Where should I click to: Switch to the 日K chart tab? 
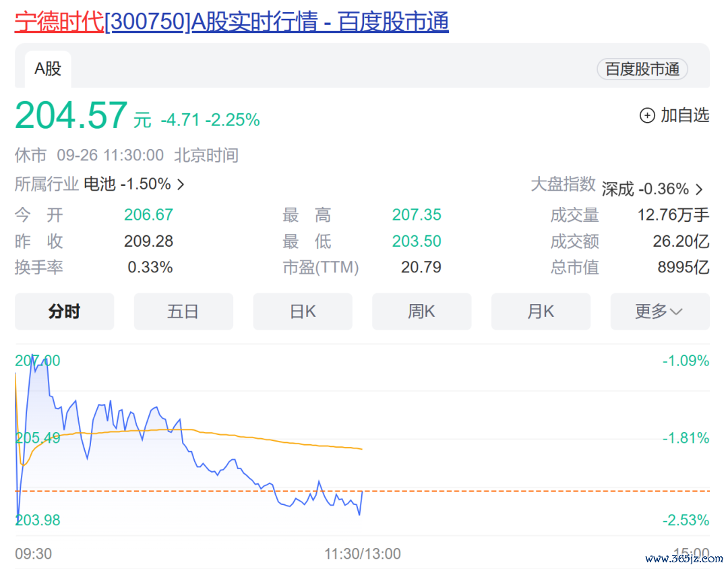[x=303, y=311]
